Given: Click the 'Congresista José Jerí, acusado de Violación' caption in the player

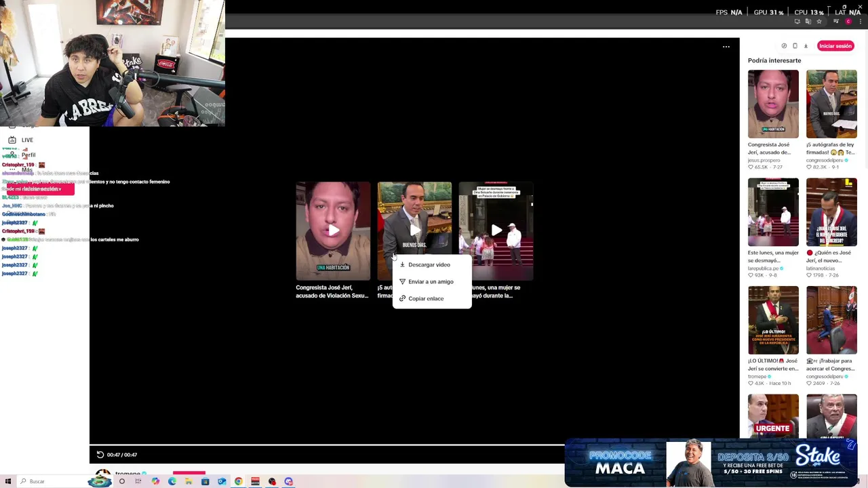Looking at the screenshot, I should coord(332,291).
